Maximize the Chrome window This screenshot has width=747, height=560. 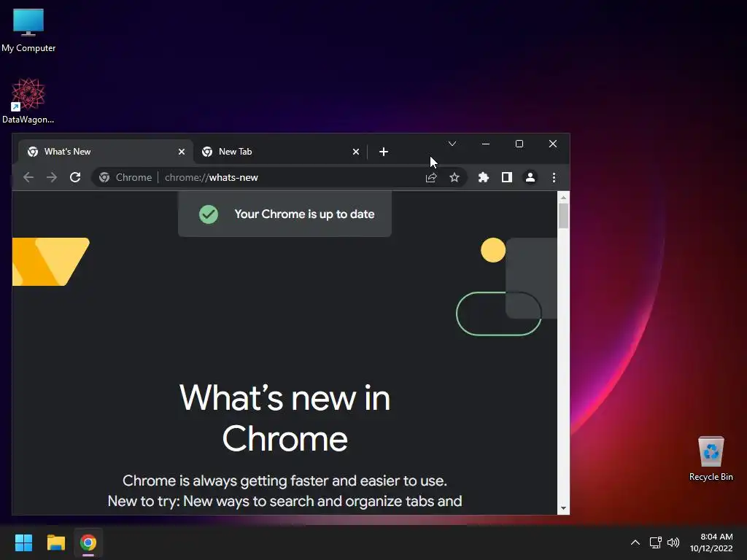tap(519, 144)
